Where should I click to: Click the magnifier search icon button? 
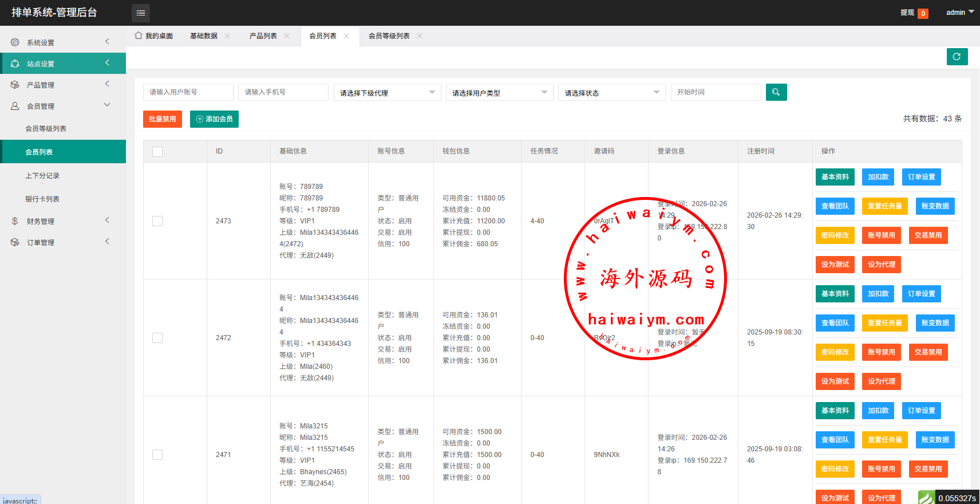coord(776,92)
